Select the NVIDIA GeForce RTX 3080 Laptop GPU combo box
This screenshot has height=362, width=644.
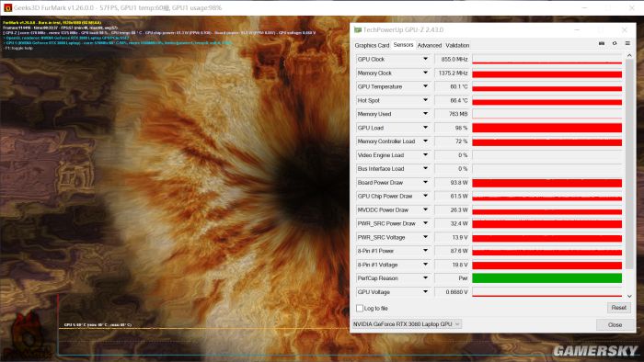(407, 324)
